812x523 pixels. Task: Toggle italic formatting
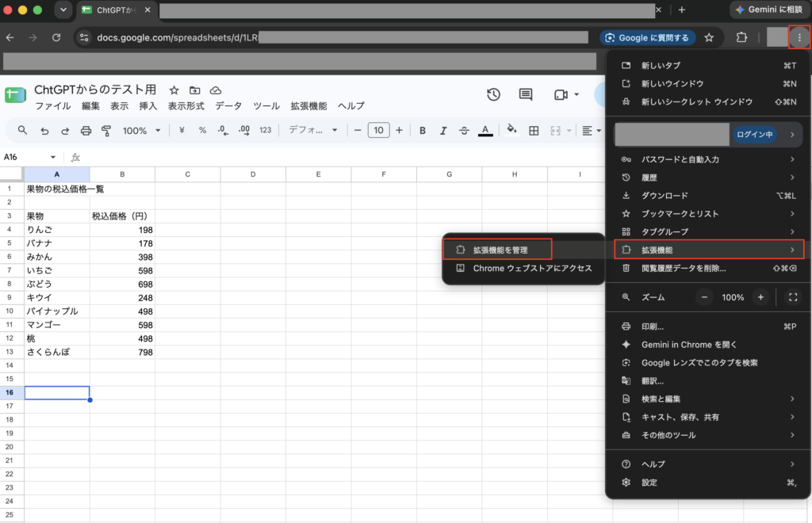point(443,131)
